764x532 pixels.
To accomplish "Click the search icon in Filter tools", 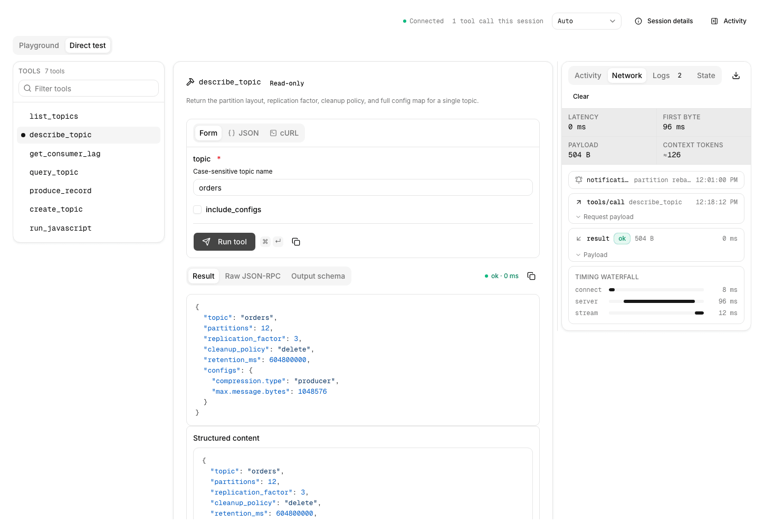I will [27, 88].
